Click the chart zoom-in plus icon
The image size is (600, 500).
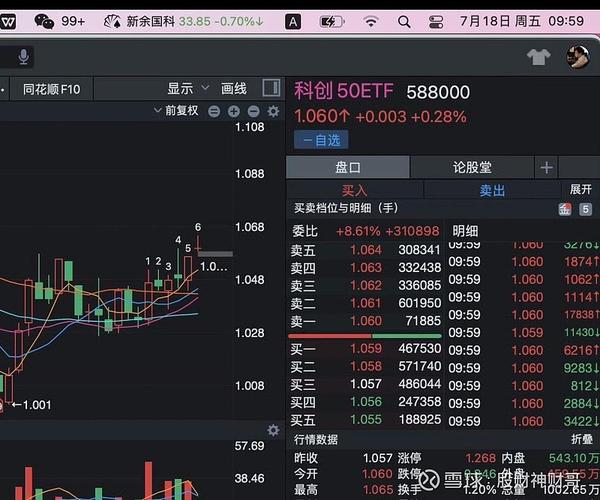coord(234,112)
